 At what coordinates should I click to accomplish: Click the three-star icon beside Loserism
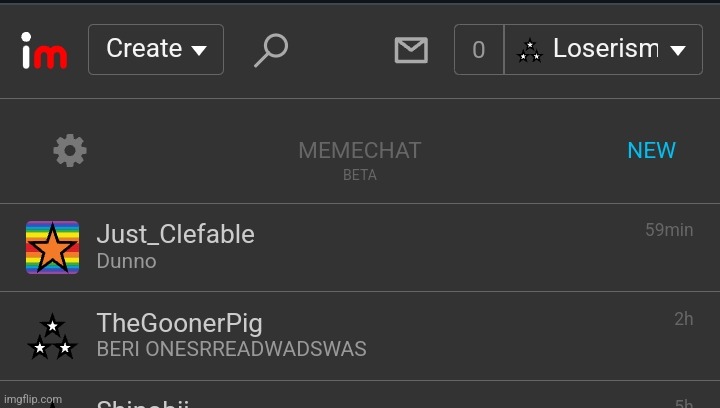pyautogui.click(x=529, y=50)
